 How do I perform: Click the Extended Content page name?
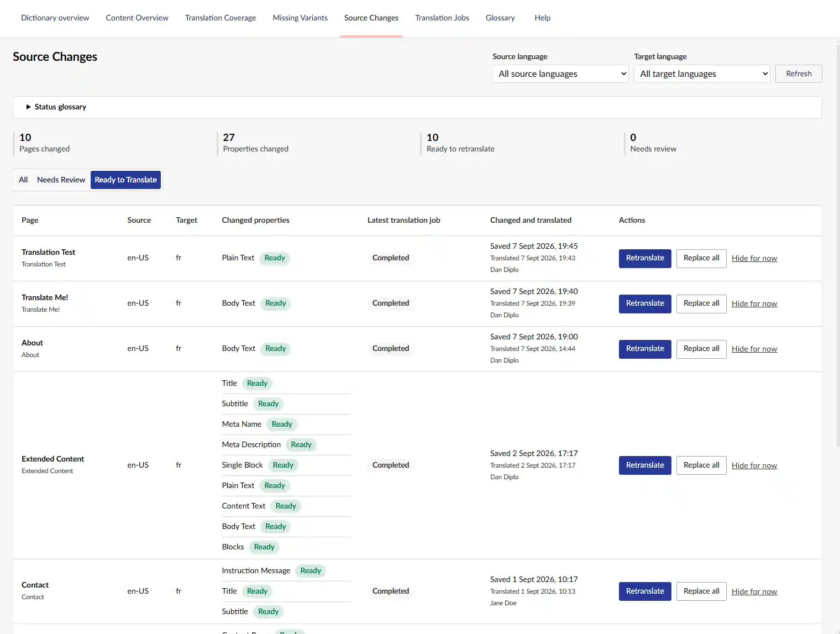pyautogui.click(x=53, y=459)
